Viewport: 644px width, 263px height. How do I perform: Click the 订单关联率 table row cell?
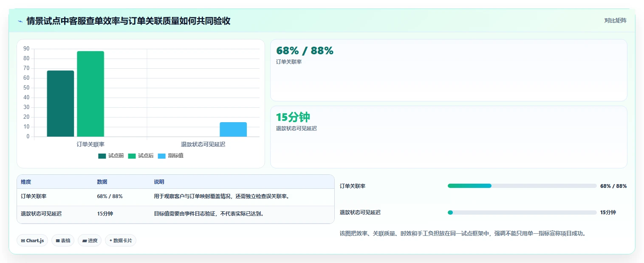point(34,196)
